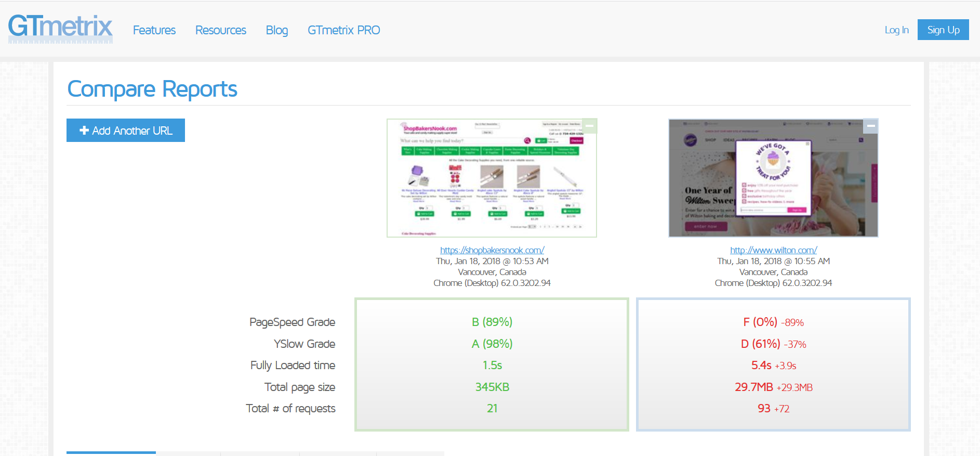Open the GTmetrix PRO page
This screenshot has width=980, height=456.
344,30
